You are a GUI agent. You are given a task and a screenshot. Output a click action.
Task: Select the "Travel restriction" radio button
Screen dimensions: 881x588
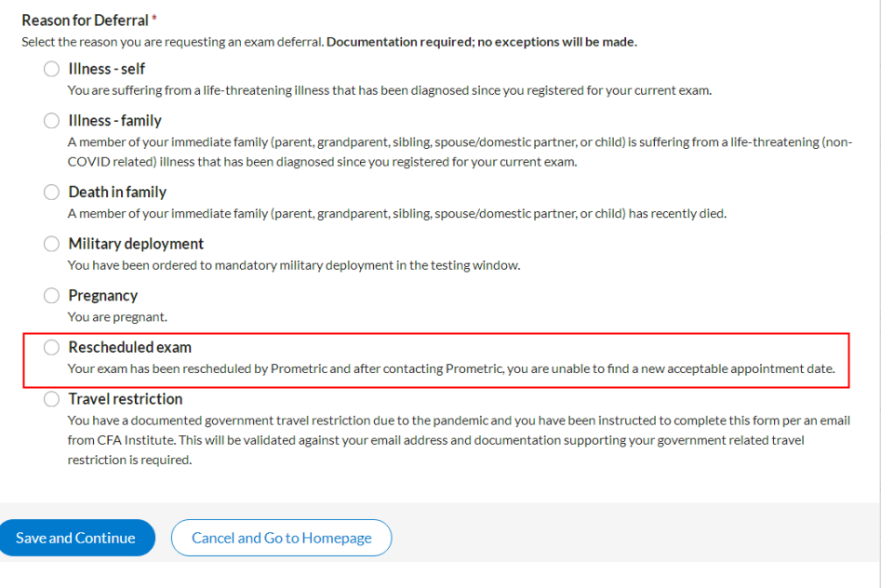point(51,399)
